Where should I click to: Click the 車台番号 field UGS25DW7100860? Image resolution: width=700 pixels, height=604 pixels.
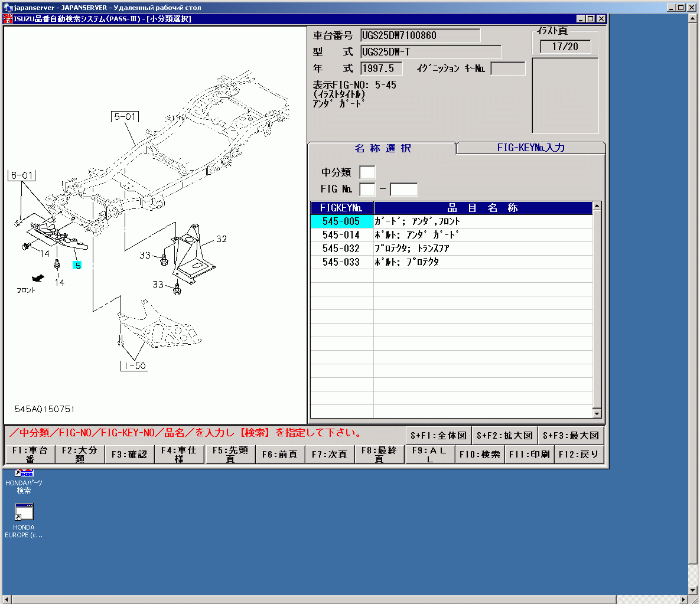421,35
